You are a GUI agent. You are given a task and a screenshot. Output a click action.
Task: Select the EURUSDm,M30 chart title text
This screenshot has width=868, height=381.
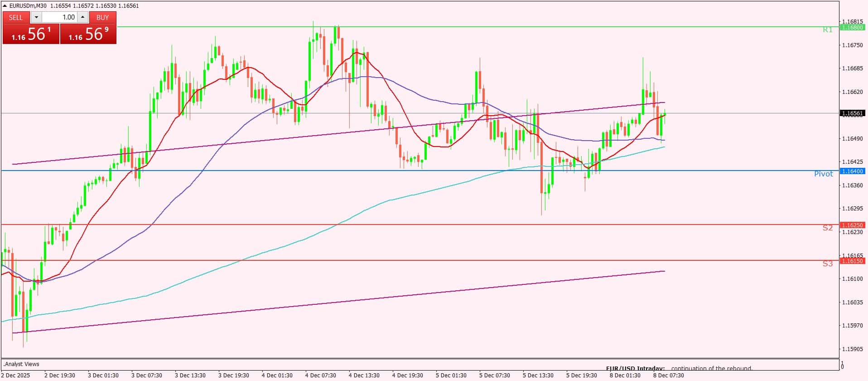(28, 6)
